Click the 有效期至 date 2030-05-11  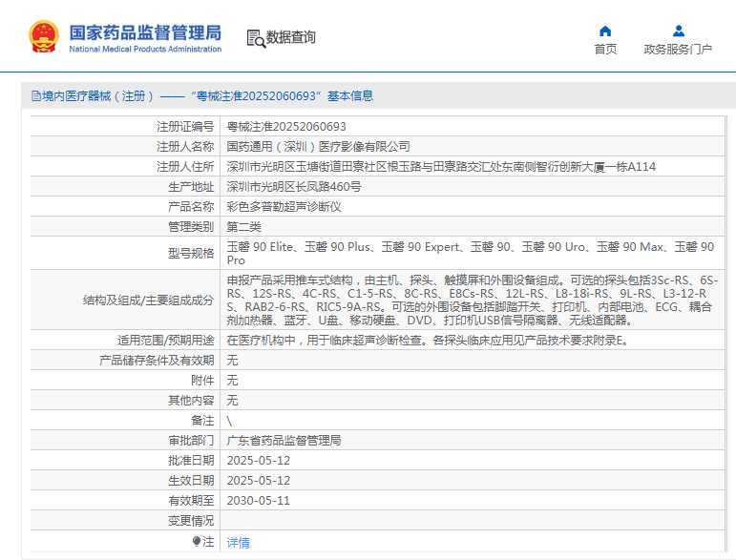[258, 500]
